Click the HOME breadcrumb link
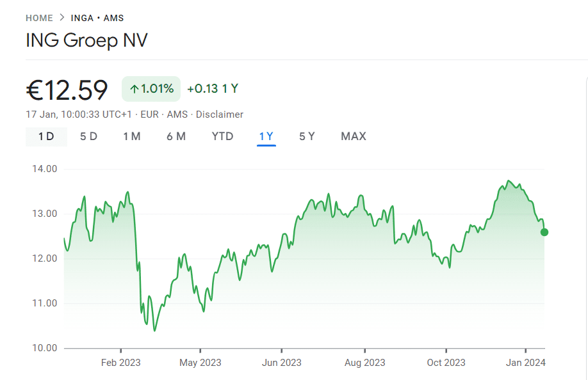The height and width of the screenshot is (380, 588). point(39,18)
